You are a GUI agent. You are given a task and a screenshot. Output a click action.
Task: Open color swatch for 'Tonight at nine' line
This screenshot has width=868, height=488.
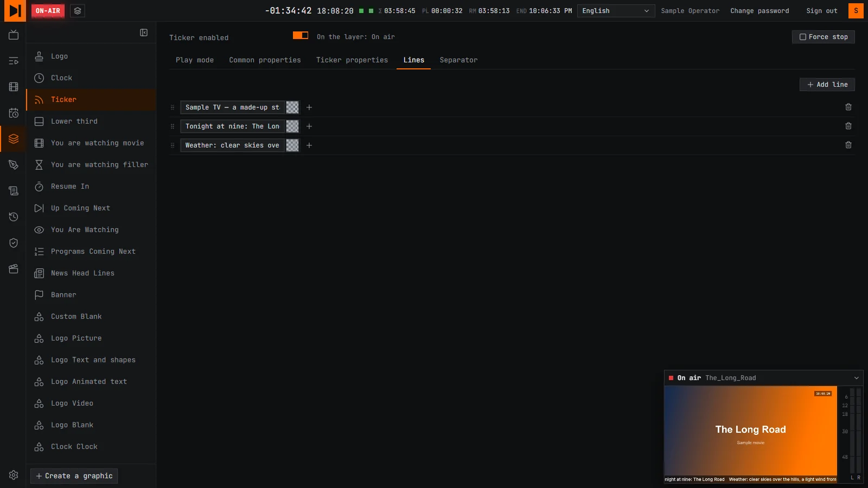292,126
